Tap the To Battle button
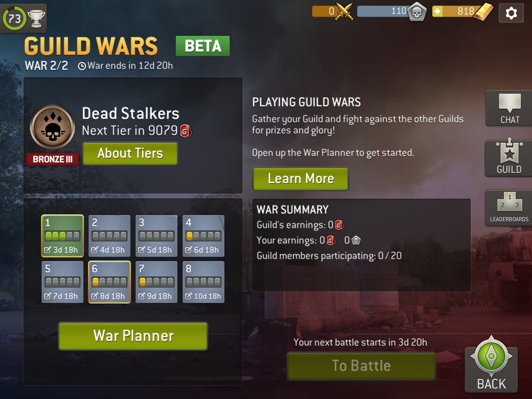This screenshot has height=399, width=532. (361, 366)
